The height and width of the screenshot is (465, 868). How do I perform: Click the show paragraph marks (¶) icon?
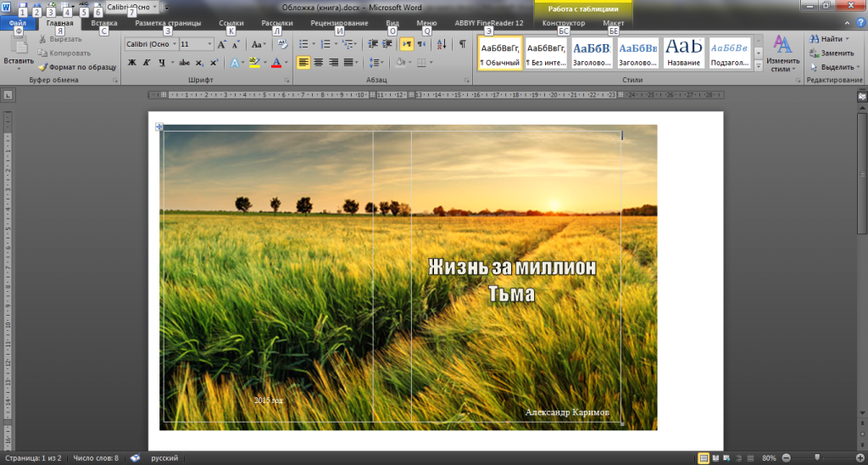[462, 44]
